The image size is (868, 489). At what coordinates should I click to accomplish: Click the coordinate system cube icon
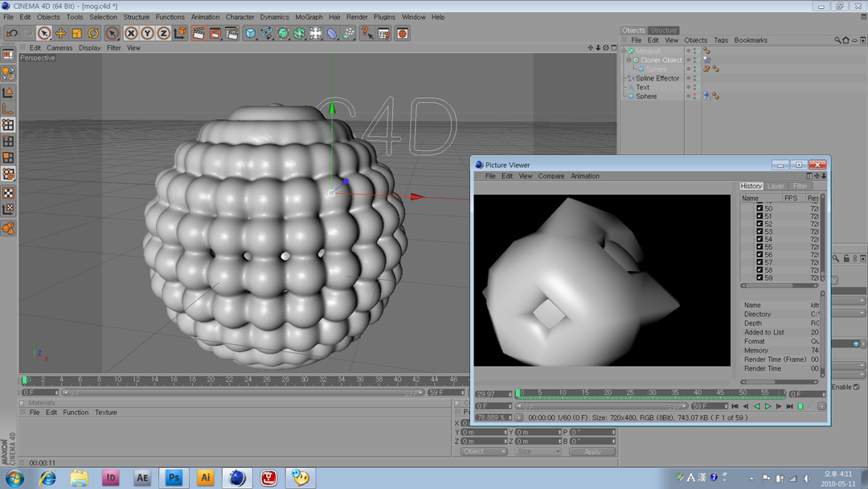coord(181,34)
